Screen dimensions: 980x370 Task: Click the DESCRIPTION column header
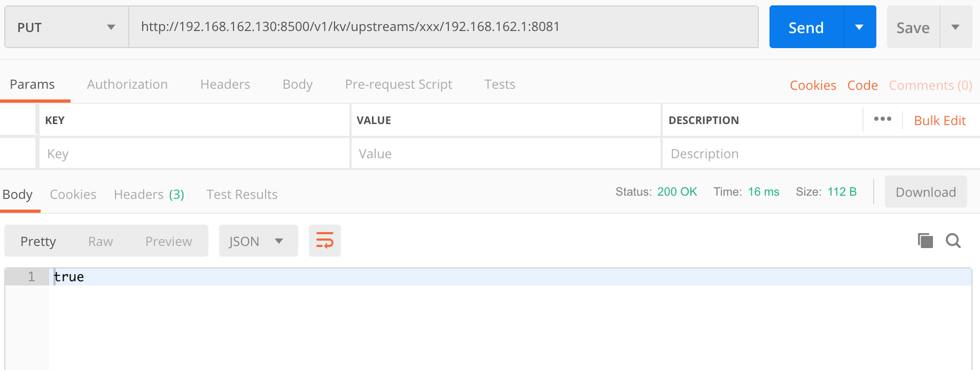click(x=704, y=121)
